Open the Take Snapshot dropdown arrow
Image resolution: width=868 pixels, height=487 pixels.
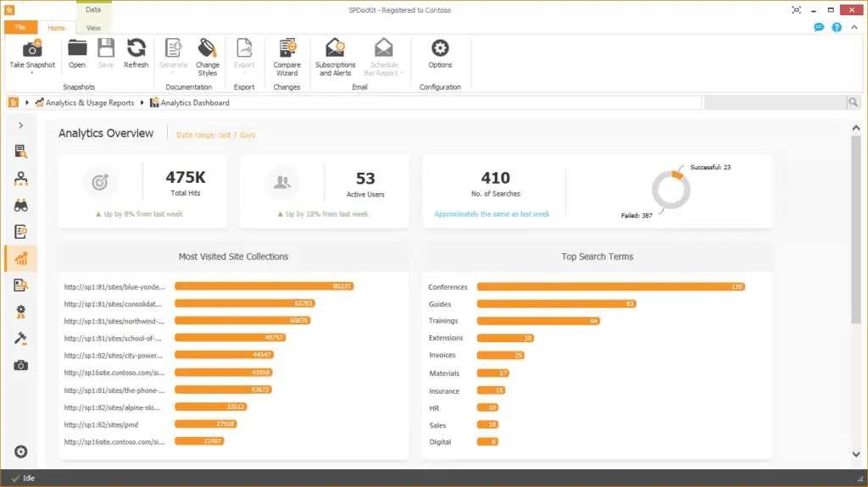click(x=32, y=74)
